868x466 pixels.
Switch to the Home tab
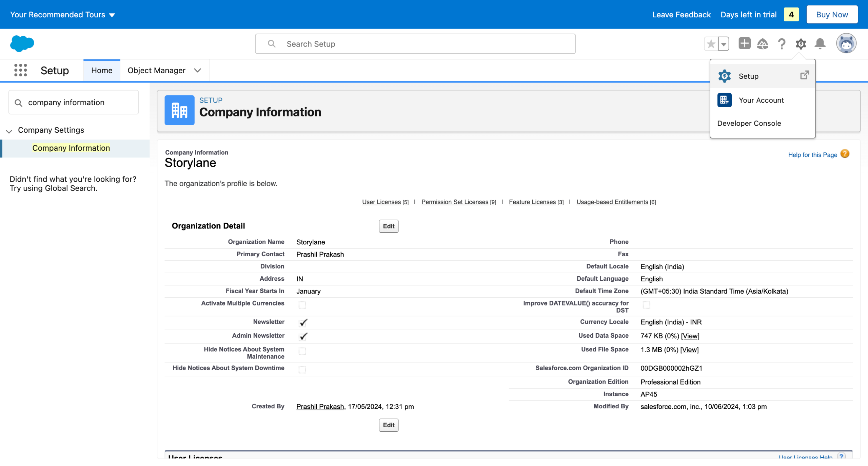click(102, 70)
